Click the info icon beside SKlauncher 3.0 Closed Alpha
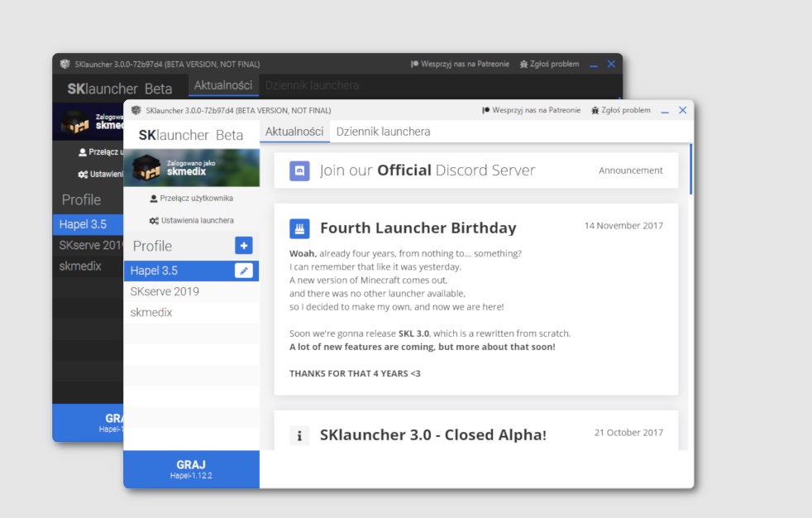 pos(299,435)
